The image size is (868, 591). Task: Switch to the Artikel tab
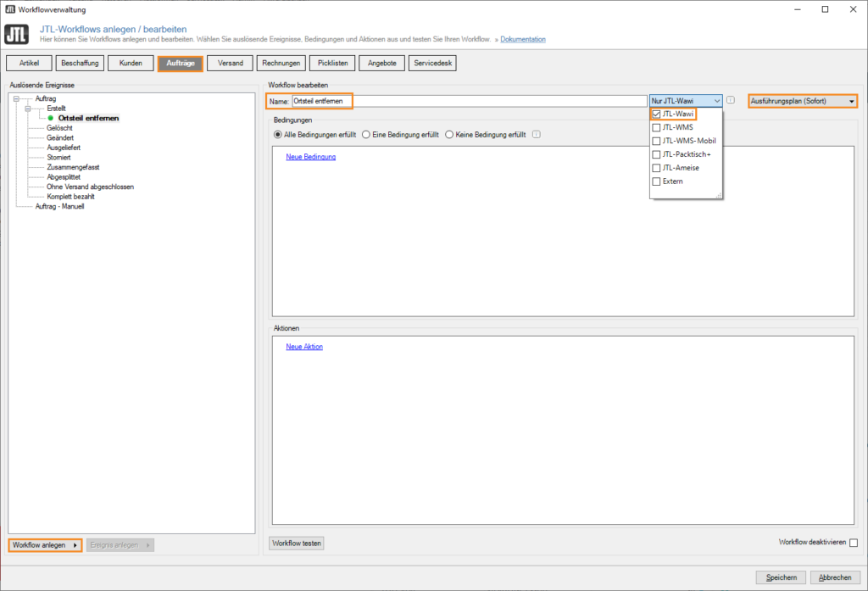click(x=29, y=62)
